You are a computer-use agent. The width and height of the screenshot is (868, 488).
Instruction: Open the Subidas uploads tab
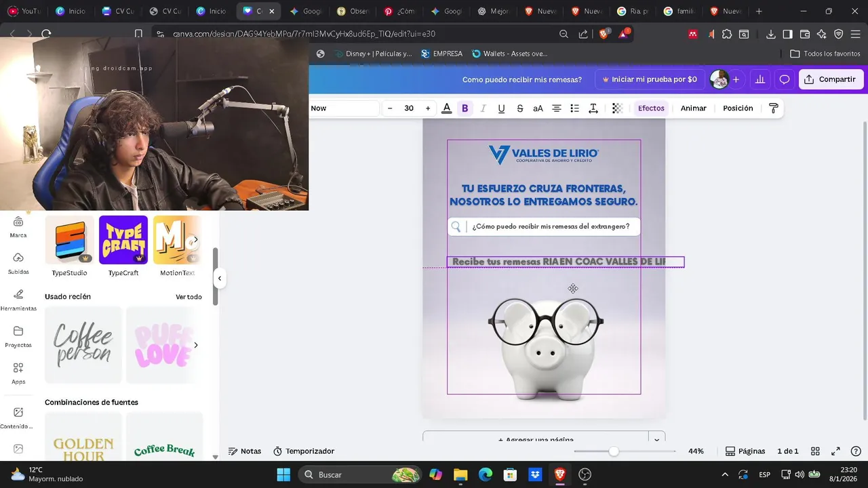pos(18,263)
